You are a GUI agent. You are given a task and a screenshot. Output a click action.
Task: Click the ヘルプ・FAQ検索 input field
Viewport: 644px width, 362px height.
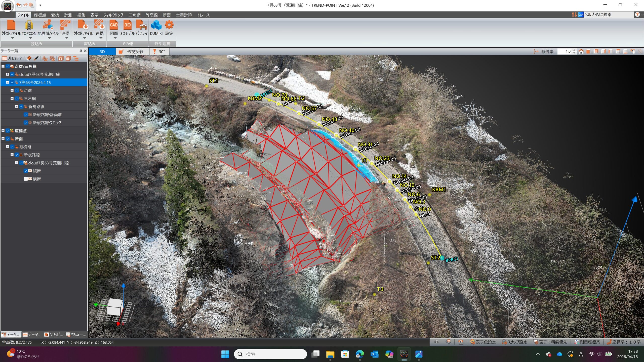click(608, 15)
